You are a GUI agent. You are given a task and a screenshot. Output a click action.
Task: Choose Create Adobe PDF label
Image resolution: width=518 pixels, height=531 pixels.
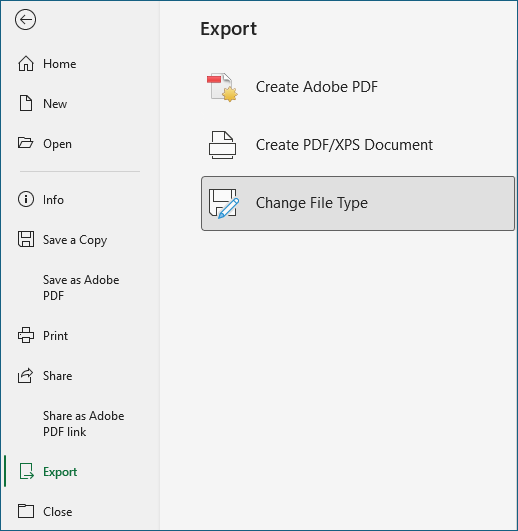pos(317,87)
